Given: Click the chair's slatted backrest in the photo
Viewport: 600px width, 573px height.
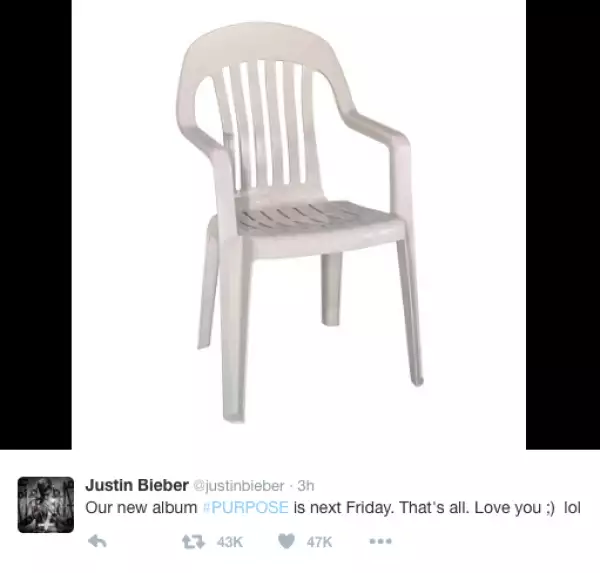Looking at the screenshot, I should (264, 122).
